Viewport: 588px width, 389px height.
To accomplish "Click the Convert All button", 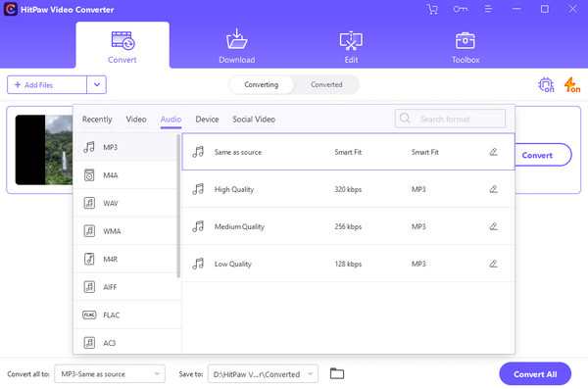I will click(x=535, y=373).
